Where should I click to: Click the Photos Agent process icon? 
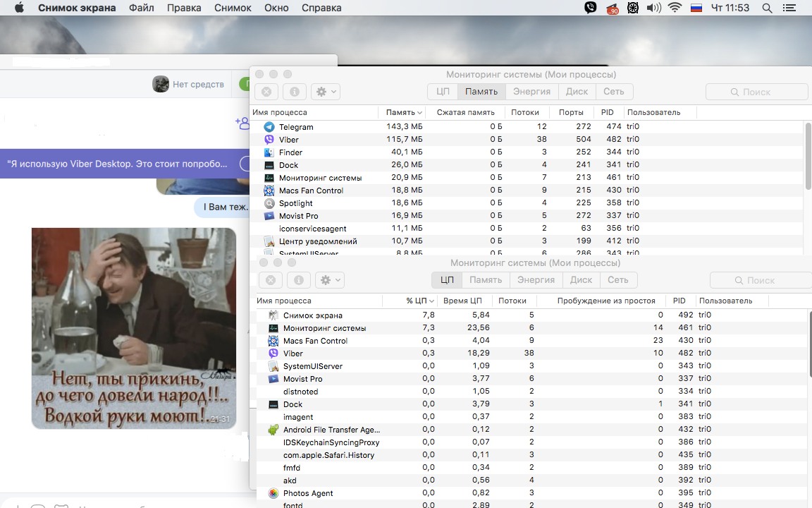coord(273,493)
